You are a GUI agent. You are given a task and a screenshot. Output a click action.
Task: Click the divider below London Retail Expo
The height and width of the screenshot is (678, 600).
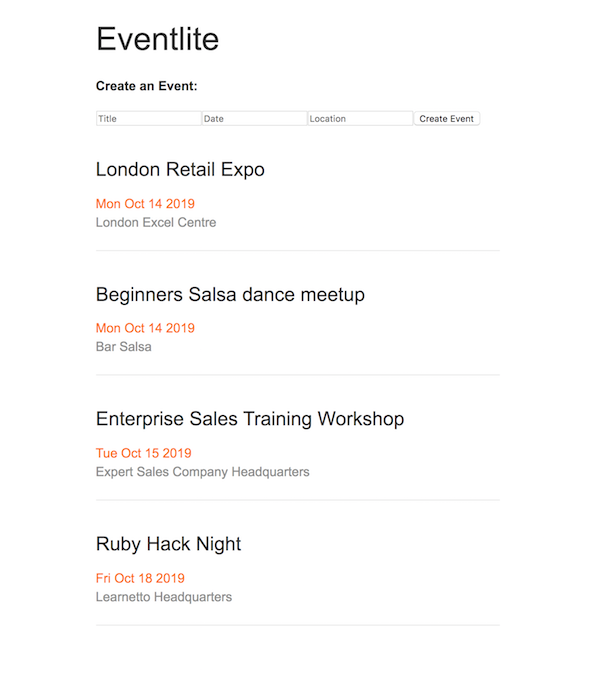297,250
